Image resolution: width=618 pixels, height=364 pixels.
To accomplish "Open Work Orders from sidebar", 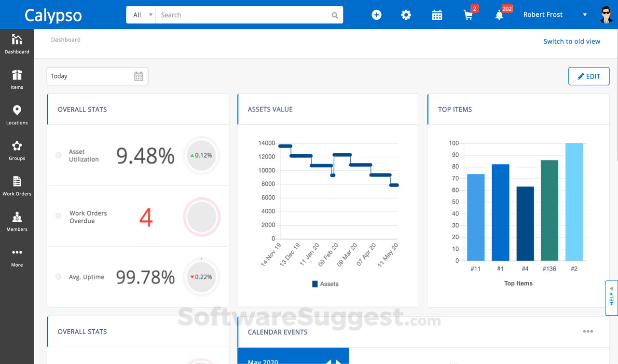I will [x=17, y=185].
